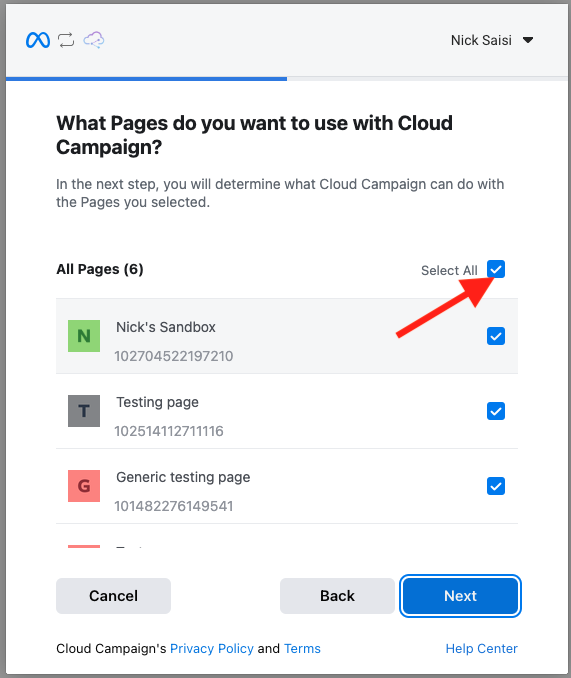Open the Nick Saisi account dropdown arrow

528,40
